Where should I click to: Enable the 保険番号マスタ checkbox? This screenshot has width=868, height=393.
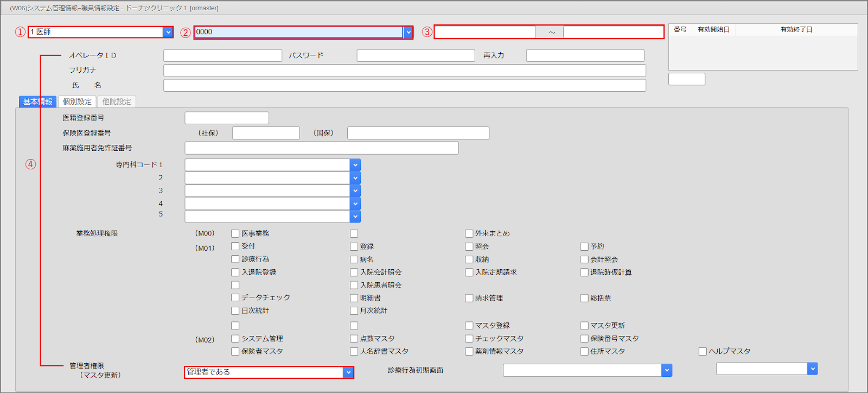click(x=584, y=339)
